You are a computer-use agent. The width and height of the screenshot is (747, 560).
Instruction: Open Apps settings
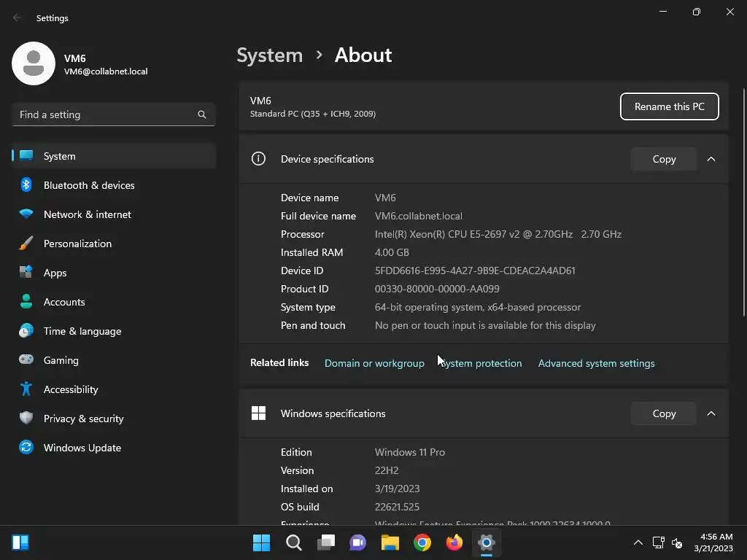[x=114, y=273]
